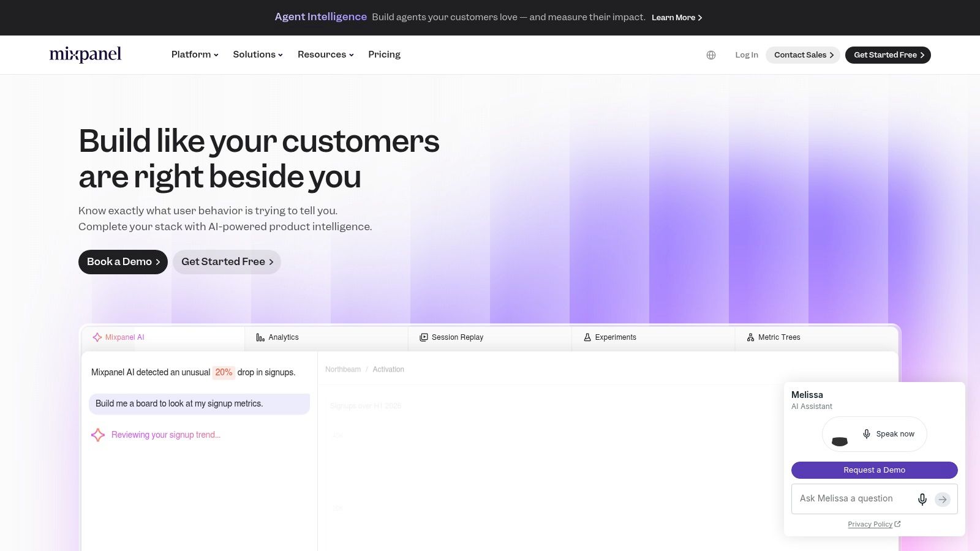Image resolution: width=980 pixels, height=551 pixels.
Task: Switch to the Experiments tab
Action: tap(653, 337)
